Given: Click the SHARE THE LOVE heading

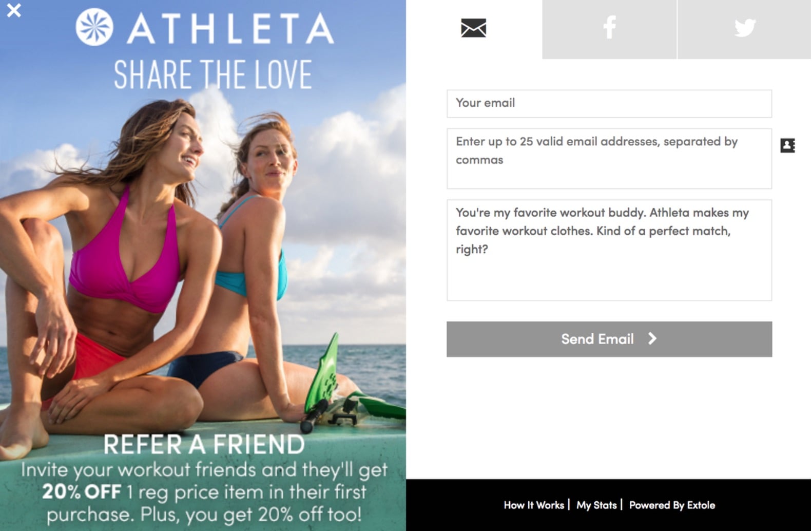Looking at the screenshot, I should coord(212,74).
